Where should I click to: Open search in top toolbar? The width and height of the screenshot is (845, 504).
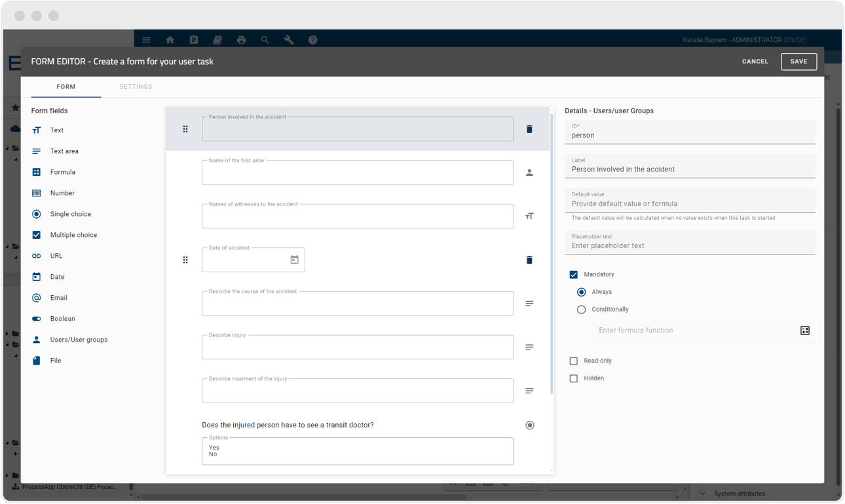(265, 40)
